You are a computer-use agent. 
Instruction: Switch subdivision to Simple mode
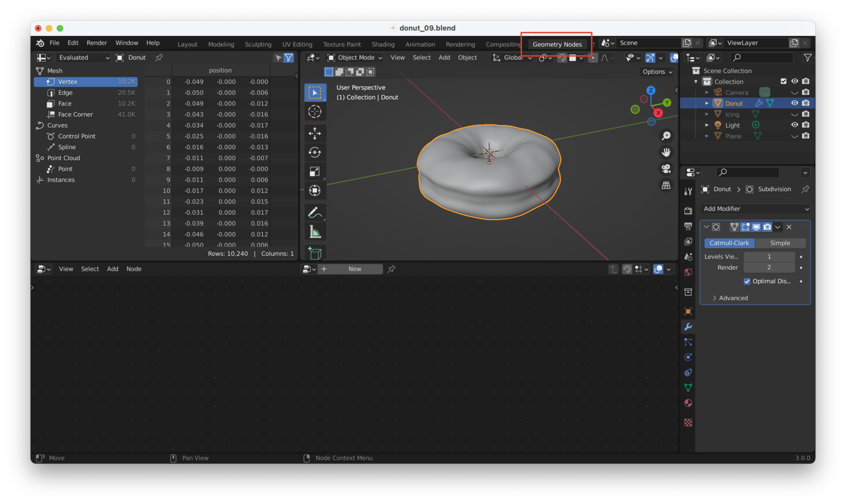click(780, 243)
